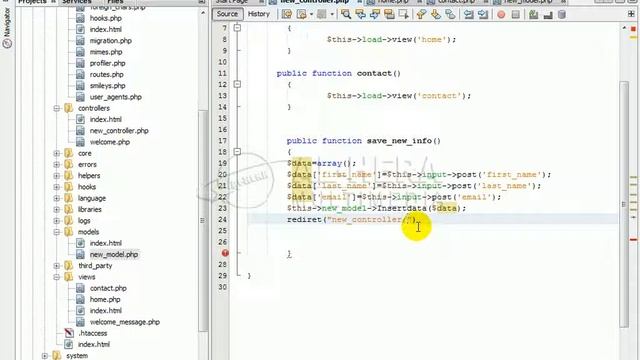640x360 pixels.
Task: Open the minimized Navigator side panel
Action: (7, 28)
